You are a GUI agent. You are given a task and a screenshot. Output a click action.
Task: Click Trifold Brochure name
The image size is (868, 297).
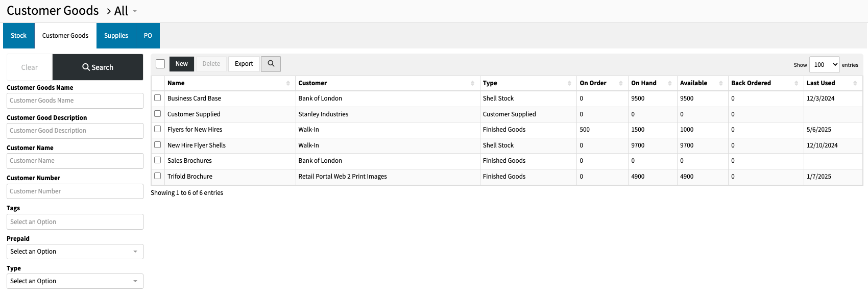point(190,177)
